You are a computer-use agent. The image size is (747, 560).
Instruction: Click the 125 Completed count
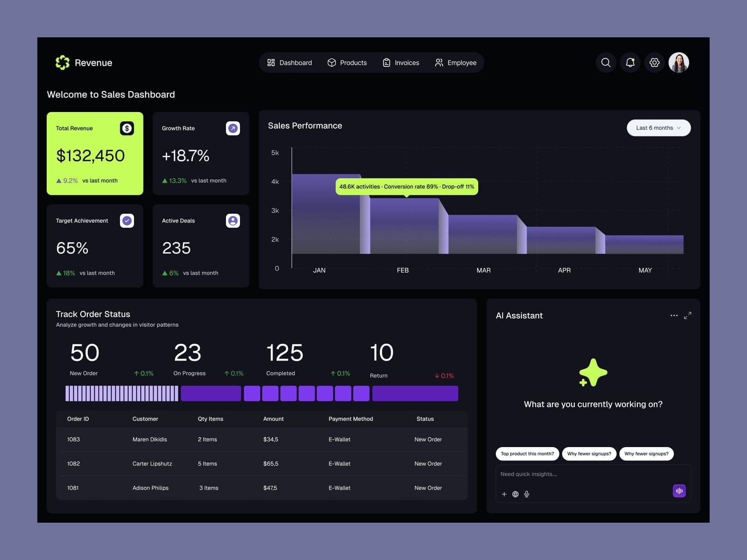(x=285, y=353)
